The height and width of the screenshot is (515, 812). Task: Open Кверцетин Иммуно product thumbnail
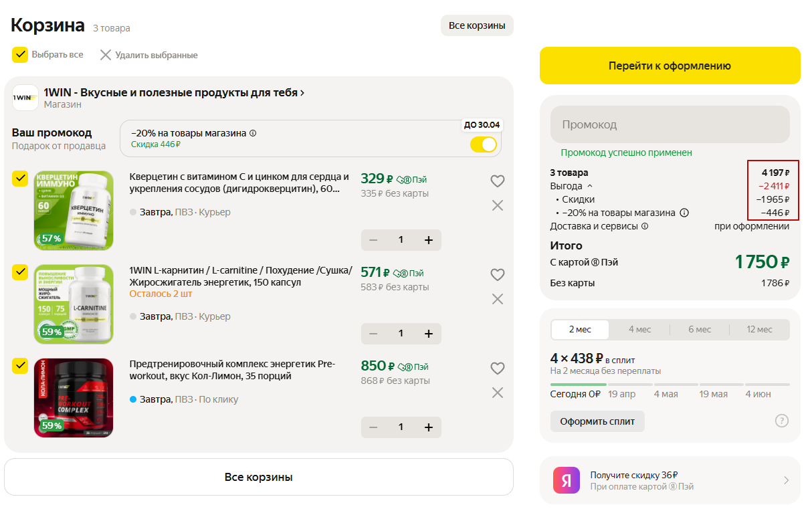(74, 211)
